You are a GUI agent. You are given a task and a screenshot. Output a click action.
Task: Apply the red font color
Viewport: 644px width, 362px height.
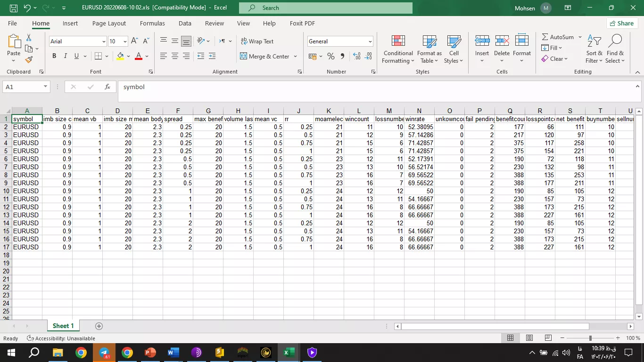(x=139, y=56)
